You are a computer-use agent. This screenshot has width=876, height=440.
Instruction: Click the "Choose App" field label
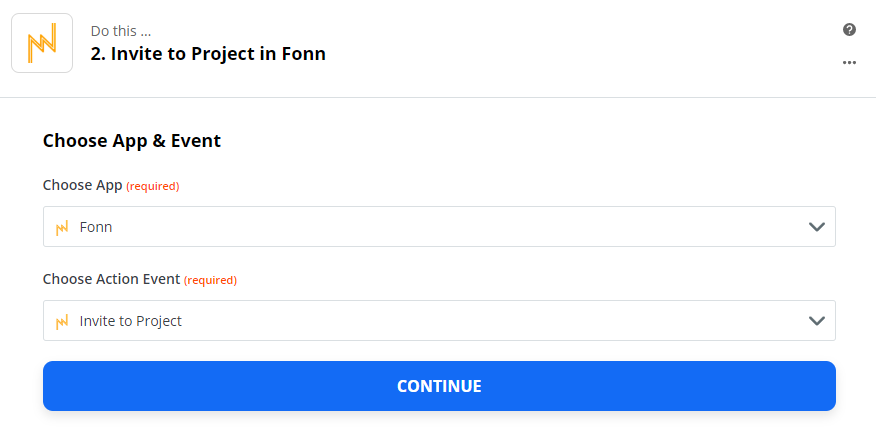click(82, 185)
